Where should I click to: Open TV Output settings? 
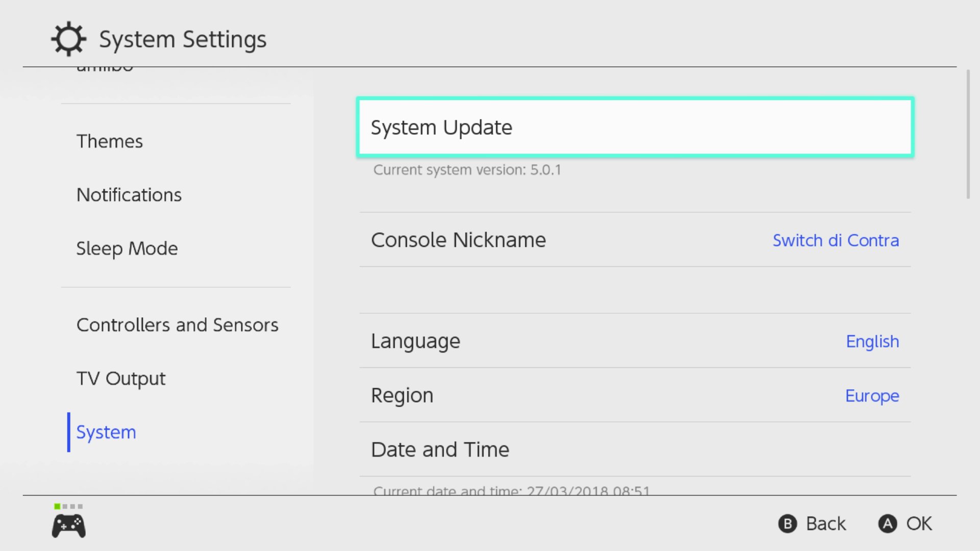point(121,379)
